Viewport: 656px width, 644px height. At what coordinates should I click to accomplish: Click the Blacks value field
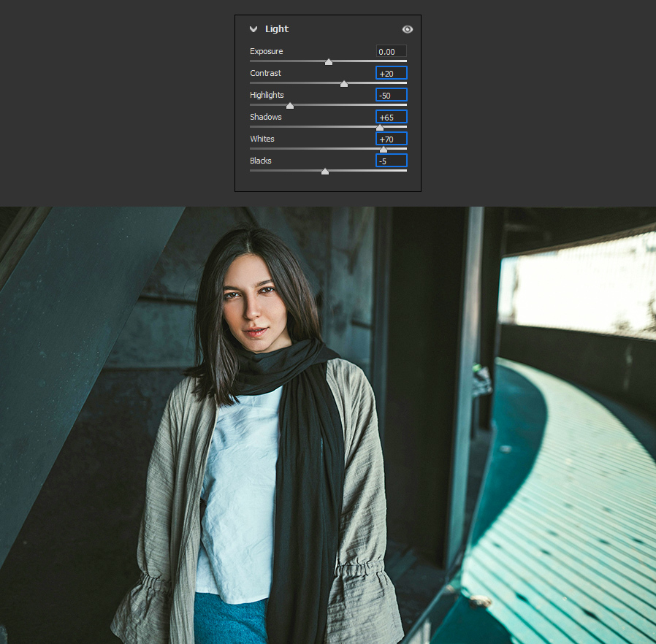coord(391,161)
